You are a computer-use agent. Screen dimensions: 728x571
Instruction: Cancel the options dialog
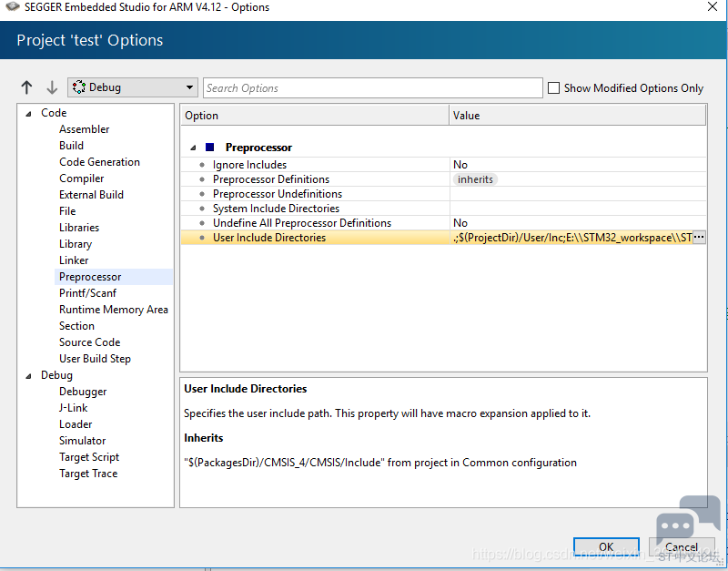(x=681, y=546)
